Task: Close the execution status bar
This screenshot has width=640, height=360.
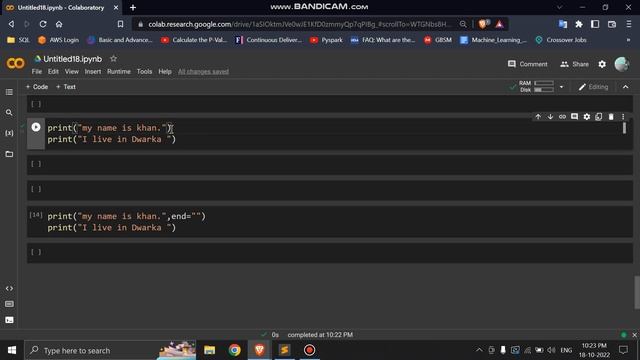Action: (634, 335)
